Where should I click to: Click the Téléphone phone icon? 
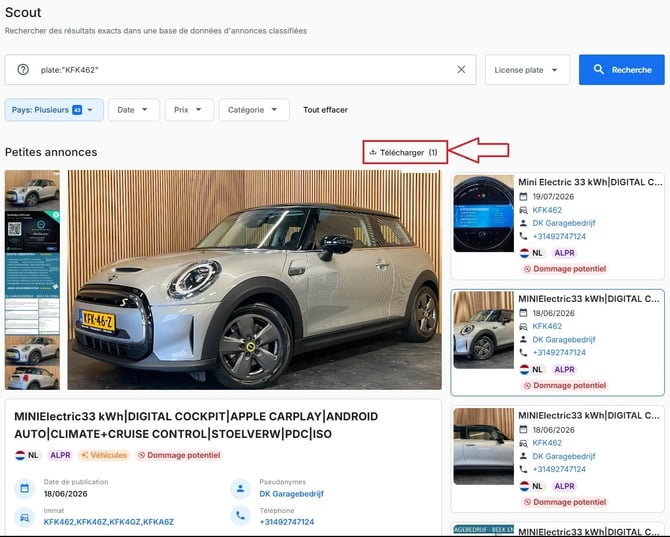(x=241, y=516)
